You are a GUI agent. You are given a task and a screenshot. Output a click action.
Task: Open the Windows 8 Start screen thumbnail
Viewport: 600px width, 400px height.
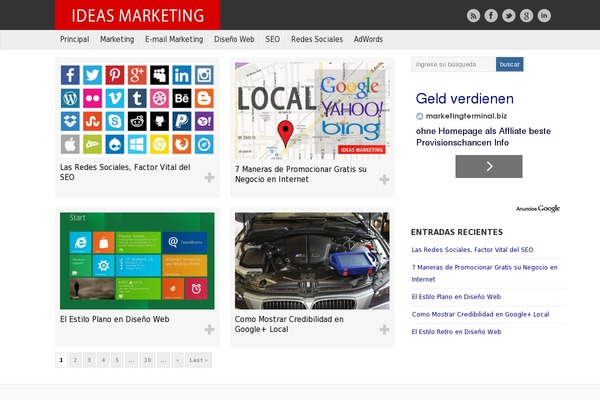[x=137, y=261]
